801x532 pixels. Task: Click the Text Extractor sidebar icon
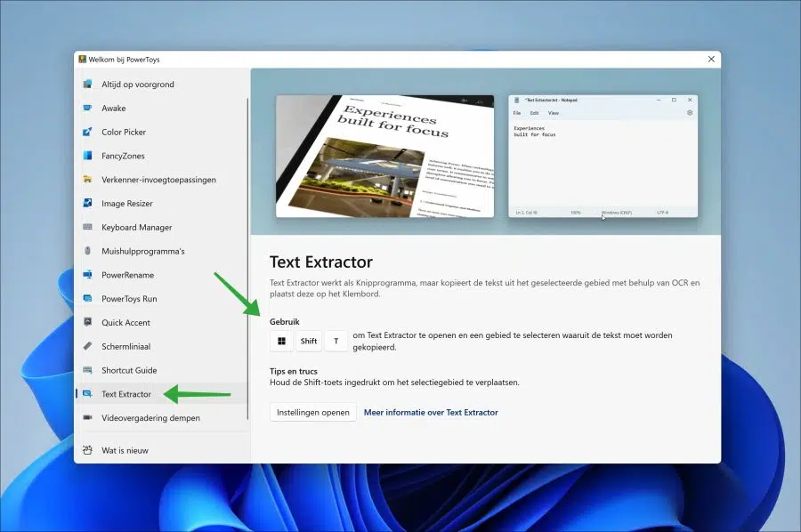[x=87, y=393]
